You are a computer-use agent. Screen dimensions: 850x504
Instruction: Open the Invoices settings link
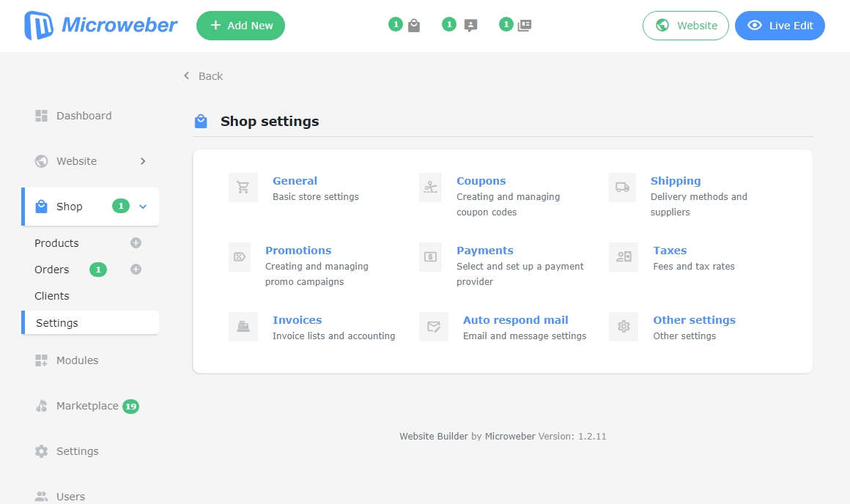[x=297, y=320]
